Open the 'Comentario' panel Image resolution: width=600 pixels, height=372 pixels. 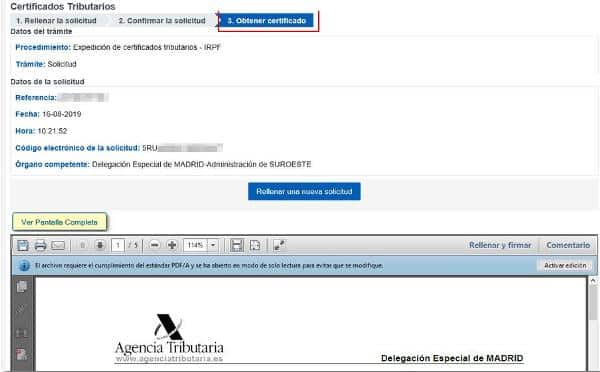568,245
